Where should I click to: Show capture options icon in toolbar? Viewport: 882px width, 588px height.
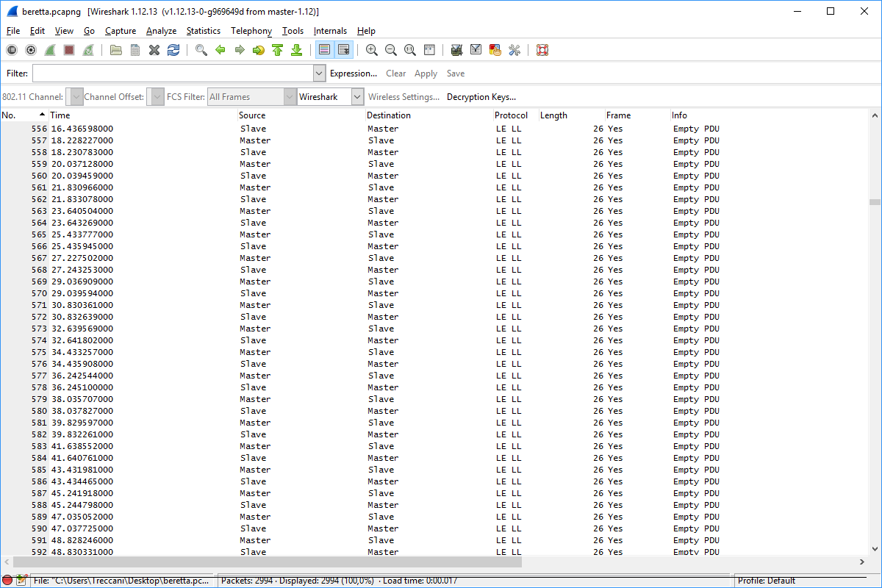click(x=31, y=50)
